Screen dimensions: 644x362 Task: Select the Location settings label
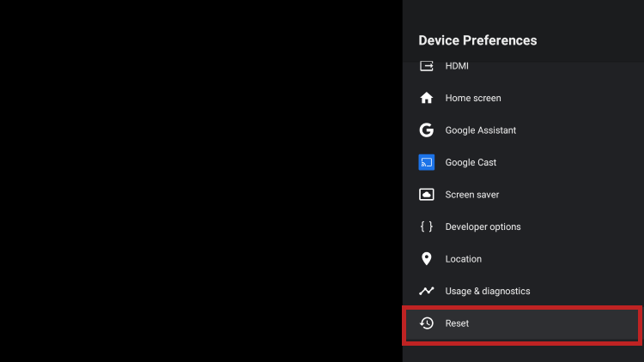point(463,259)
